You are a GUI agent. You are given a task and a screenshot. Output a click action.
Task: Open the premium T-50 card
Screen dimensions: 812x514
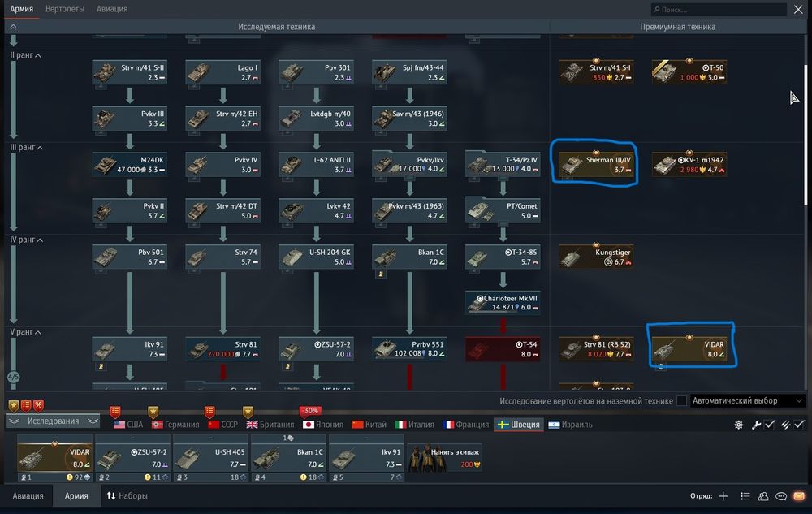(689, 72)
